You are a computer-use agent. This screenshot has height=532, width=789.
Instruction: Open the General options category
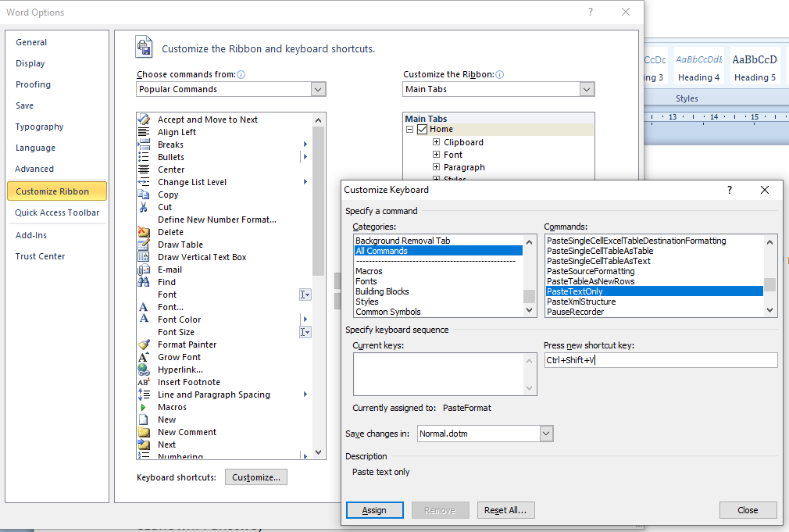click(31, 42)
